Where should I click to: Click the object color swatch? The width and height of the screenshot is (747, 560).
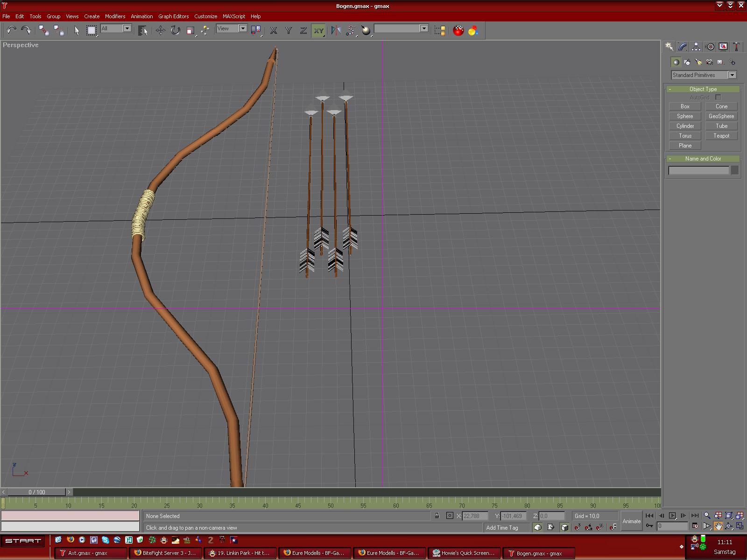click(x=734, y=170)
